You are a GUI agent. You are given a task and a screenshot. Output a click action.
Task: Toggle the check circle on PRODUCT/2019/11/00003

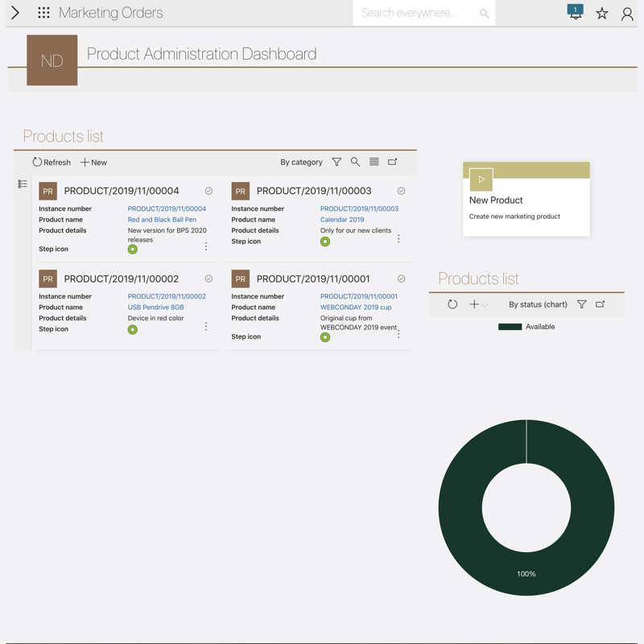[x=401, y=191]
